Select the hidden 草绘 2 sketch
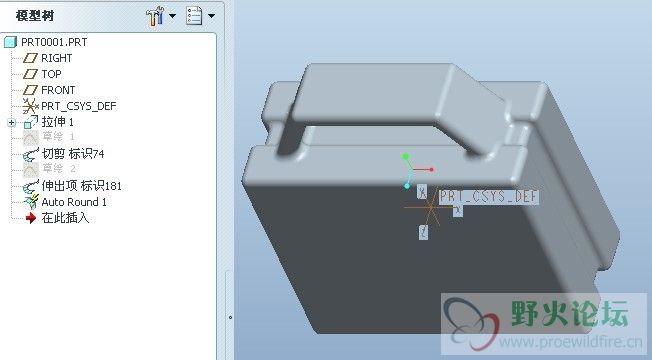652x360 pixels. [59, 168]
